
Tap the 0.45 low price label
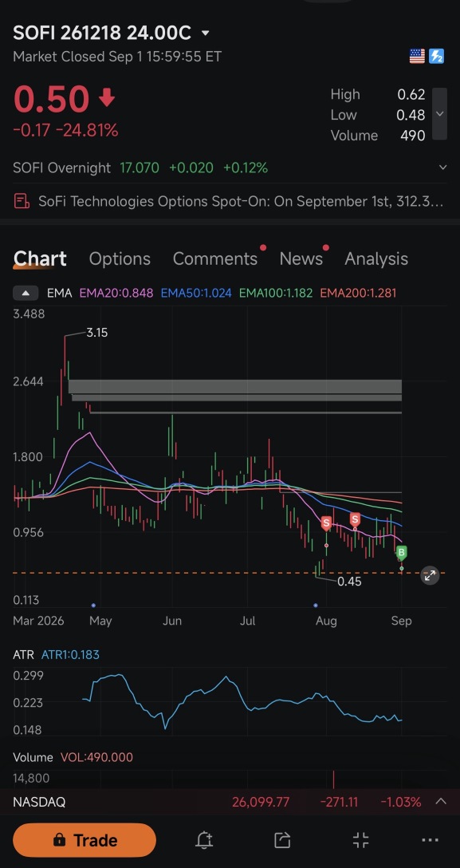349,582
